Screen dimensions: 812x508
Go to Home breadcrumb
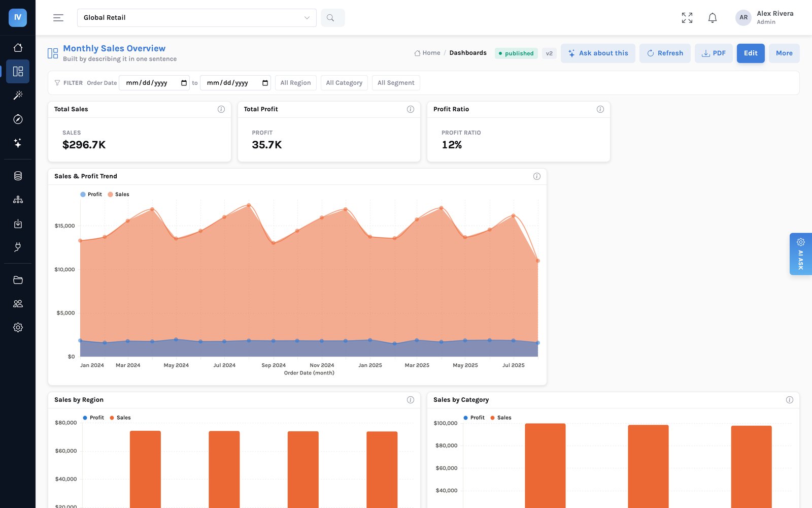[427, 53]
